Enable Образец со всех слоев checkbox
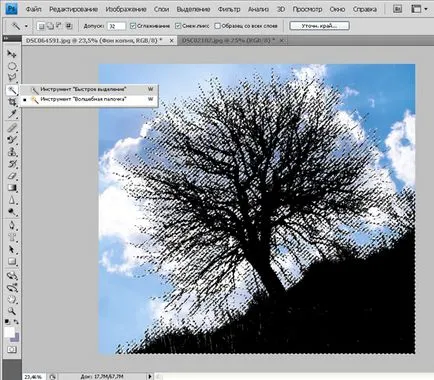 click(218, 26)
